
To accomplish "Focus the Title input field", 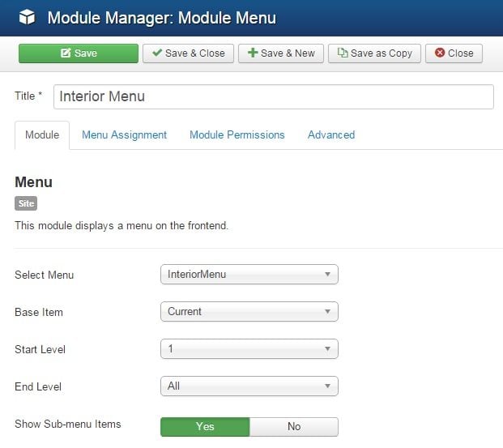I will [x=273, y=96].
